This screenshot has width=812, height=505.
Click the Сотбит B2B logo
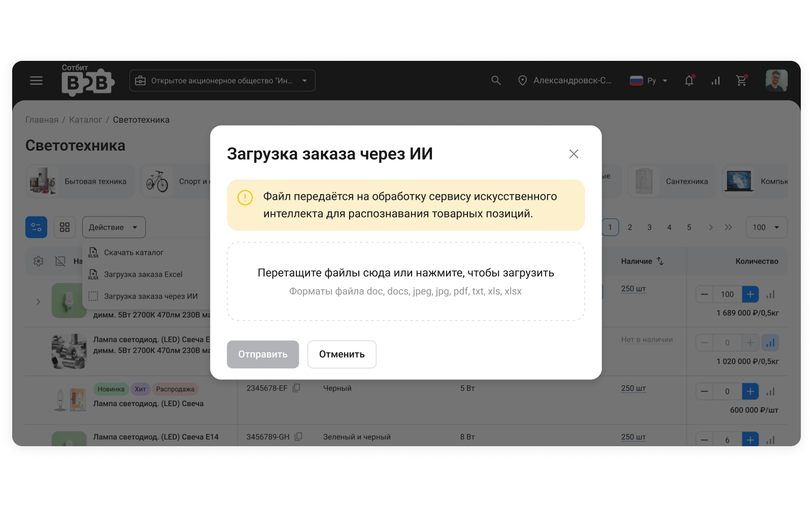(x=88, y=80)
